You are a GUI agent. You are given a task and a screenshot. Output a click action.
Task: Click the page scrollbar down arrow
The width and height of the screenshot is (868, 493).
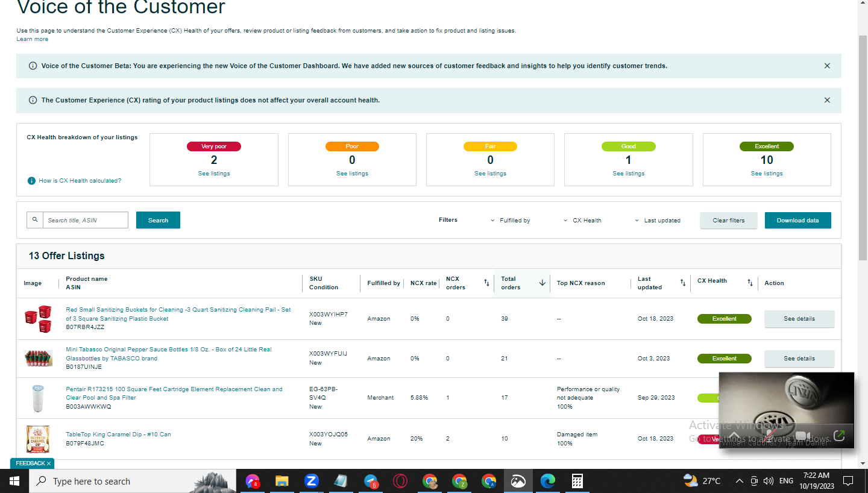863,463
